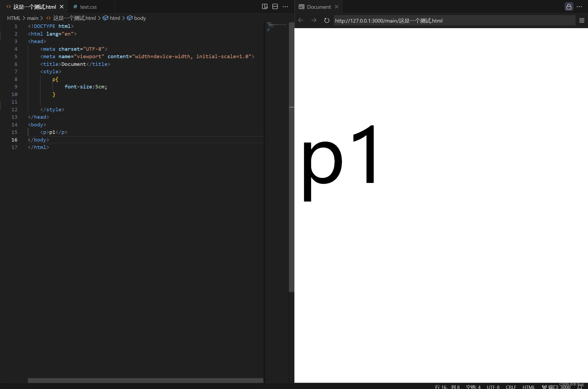The image size is (588, 389).
Task: Open the preview pane more actions ellipsis
Action: [x=580, y=7]
